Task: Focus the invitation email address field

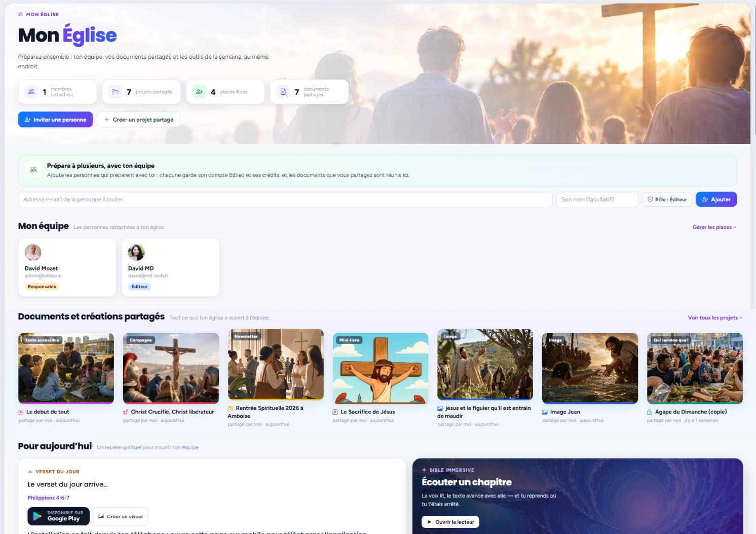Action: [x=285, y=200]
